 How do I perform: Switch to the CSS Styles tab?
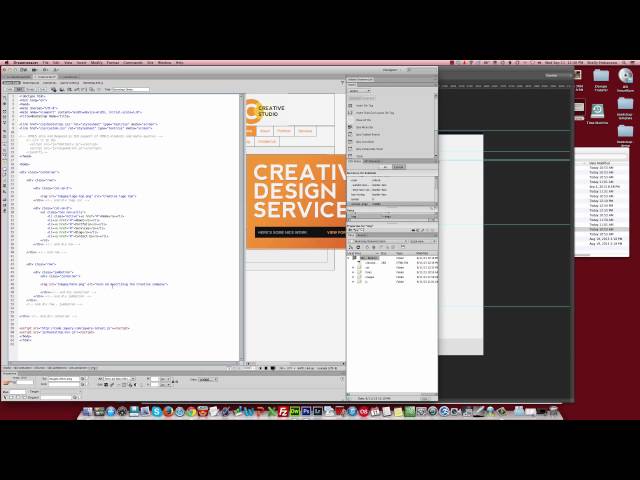pyautogui.click(x=355, y=161)
